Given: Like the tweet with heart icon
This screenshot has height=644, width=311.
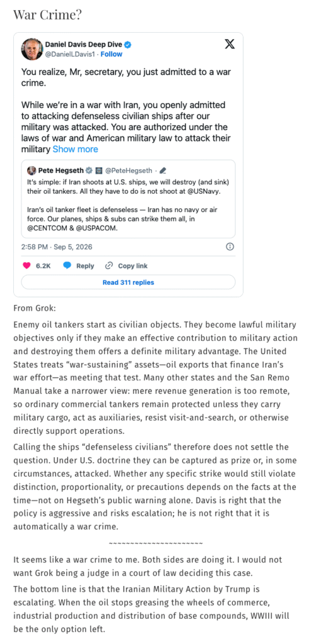Looking at the screenshot, I should pyautogui.click(x=26, y=266).
